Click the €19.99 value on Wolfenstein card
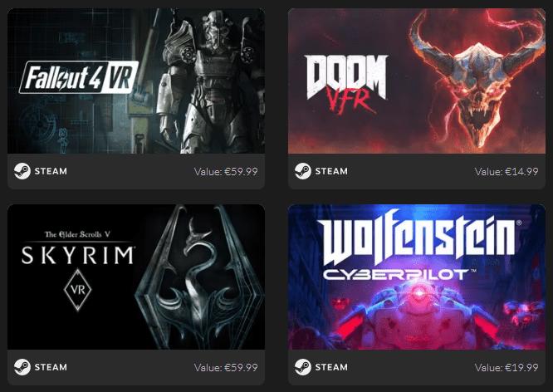Screen dimensions: 553x392 click(x=521, y=367)
